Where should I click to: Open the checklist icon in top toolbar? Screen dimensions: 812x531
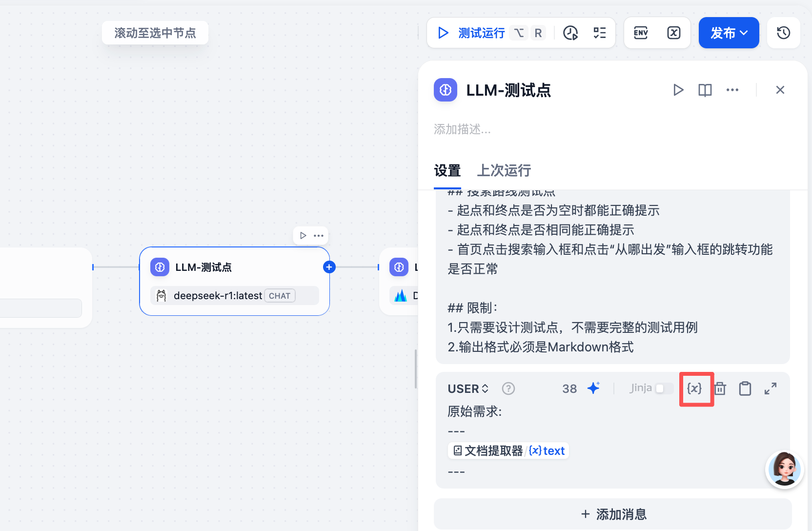click(599, 33)
